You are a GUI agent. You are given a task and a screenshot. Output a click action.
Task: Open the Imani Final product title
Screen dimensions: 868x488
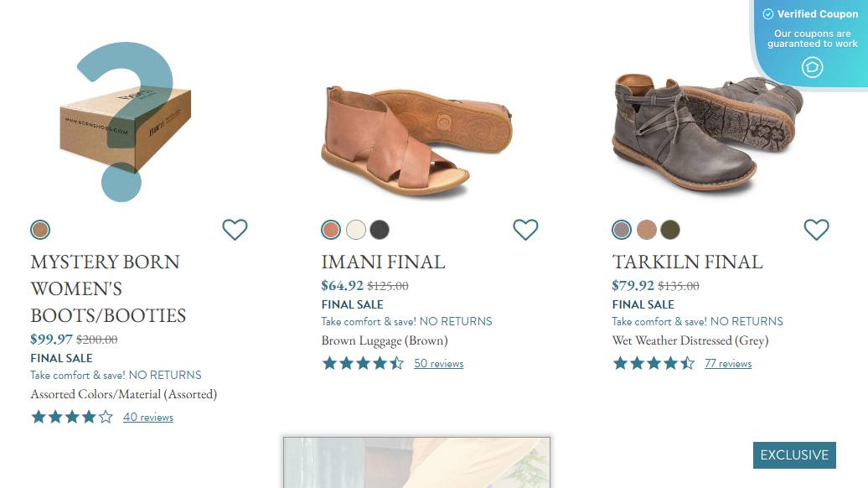point(383,262)
